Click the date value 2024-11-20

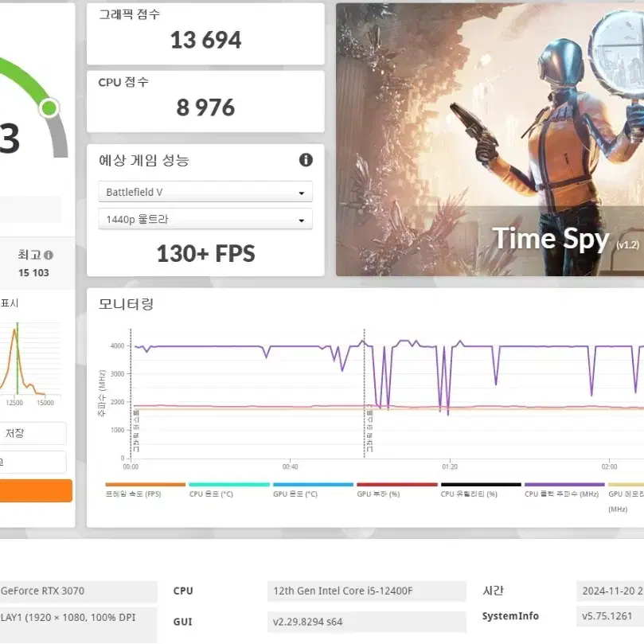[610, 591]
